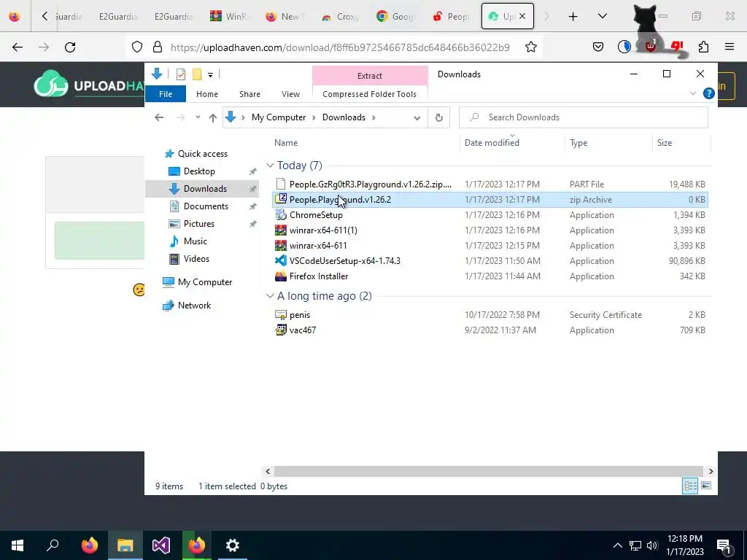Screen dimensions: 747x560
Task: Click the Firefox URL address field
Action: tap(340, 47)
